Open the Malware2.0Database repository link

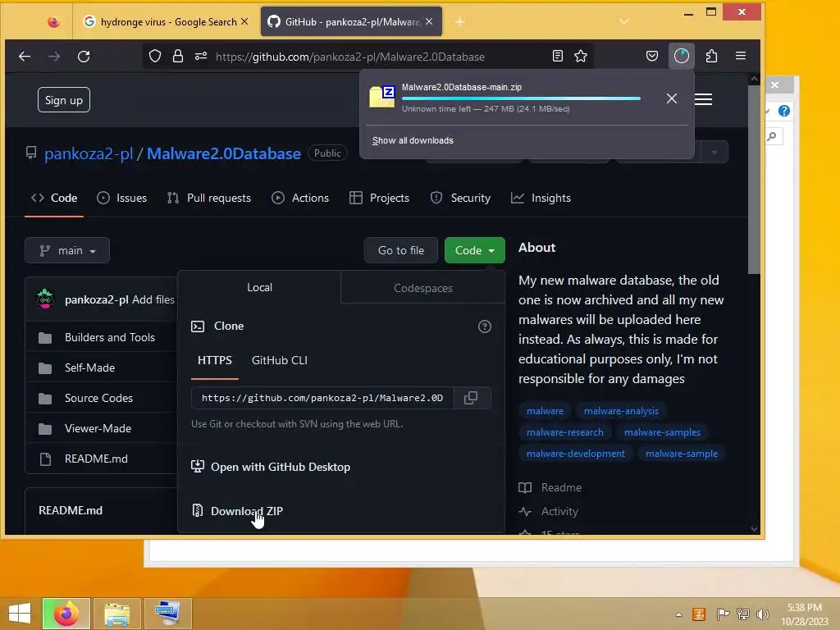224,153
